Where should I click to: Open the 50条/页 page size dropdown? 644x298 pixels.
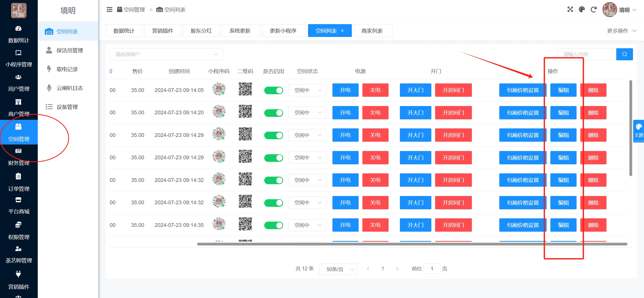338,269
